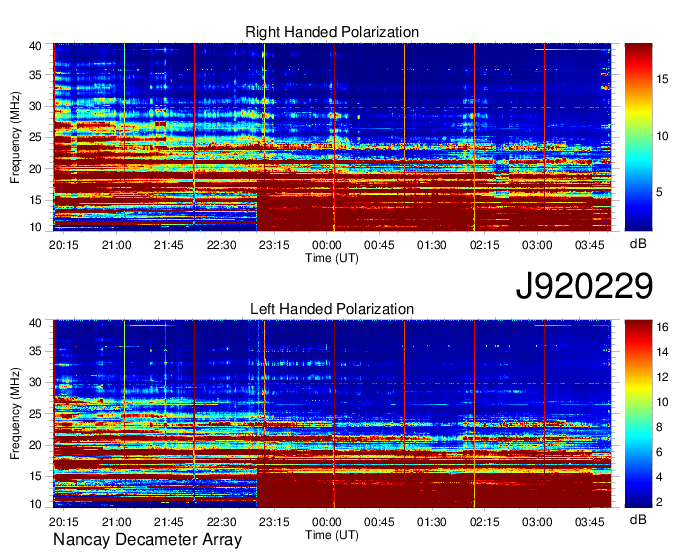Screen dimensions: 680x552
Task: Click the 6 dB tick on Left Handed color bar
Action: [660, 452]
